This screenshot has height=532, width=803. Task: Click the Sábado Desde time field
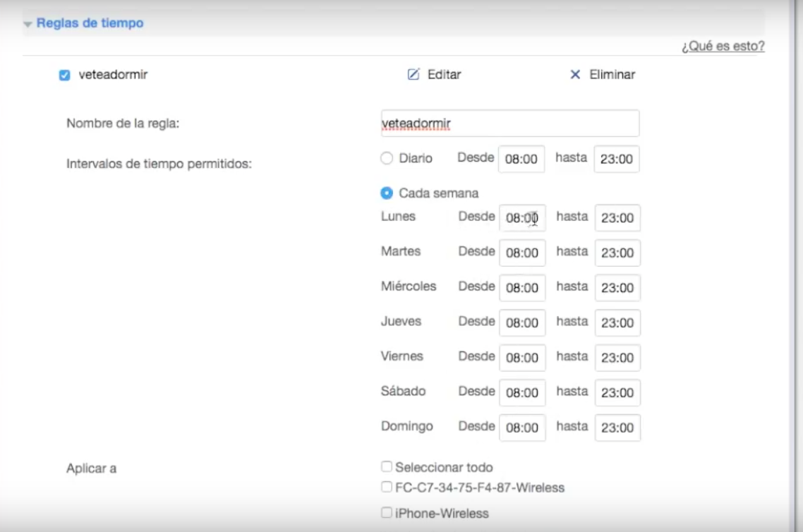pyautogui.click(x=522, y=392)
